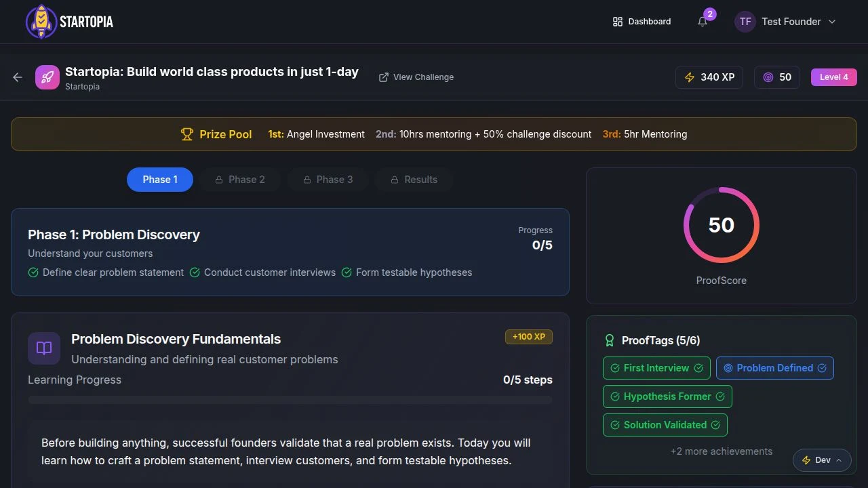Image resolution: width=868 pixels, height=488 pixels.
Task: Click the purple book lesson icon
Action: (44, 348)
